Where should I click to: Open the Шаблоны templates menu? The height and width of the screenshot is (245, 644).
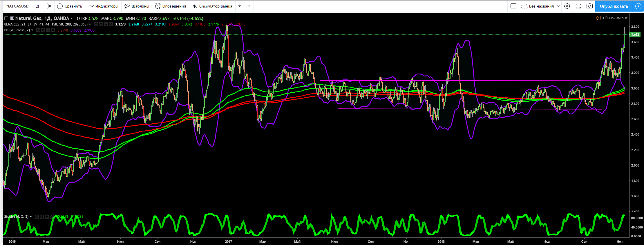pos(137,6)
